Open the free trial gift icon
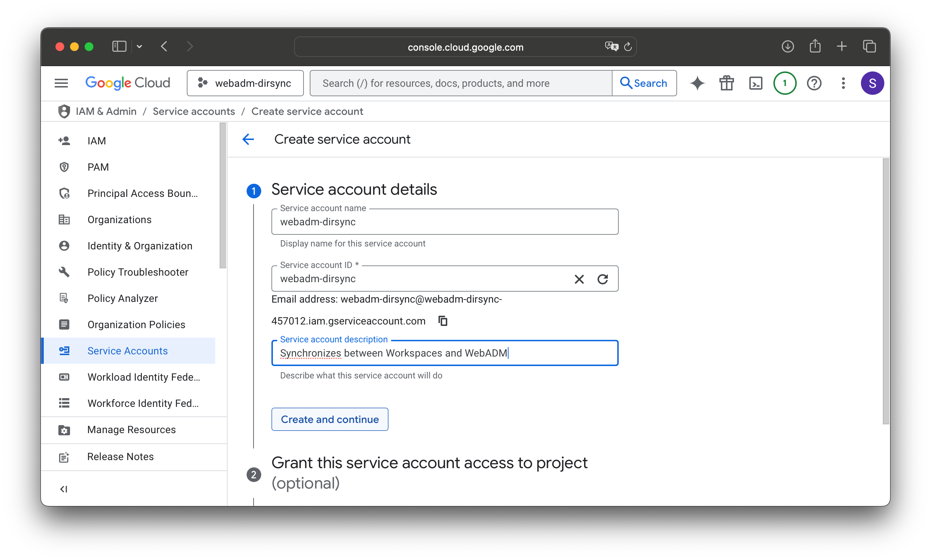The width and height of the screenshot is (931, 560). click(x=726, y=83)
